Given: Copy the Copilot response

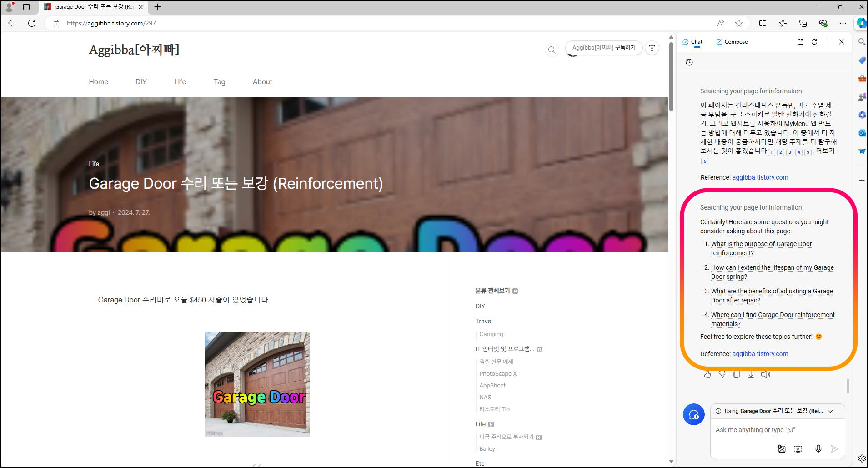Looking at the screenshot, I should pyautogui.click(x=737, y=374).
